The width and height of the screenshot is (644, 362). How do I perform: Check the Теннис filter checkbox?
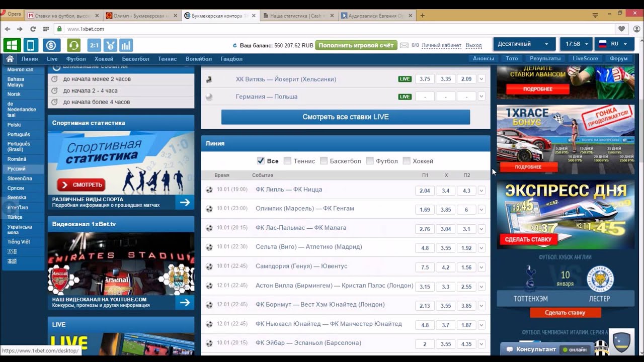tap(287, 161)
